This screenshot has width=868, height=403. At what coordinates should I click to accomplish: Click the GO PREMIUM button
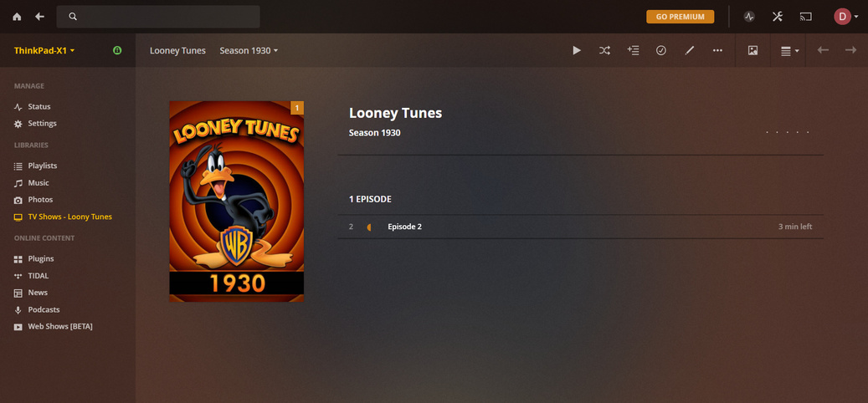(680, 17)
